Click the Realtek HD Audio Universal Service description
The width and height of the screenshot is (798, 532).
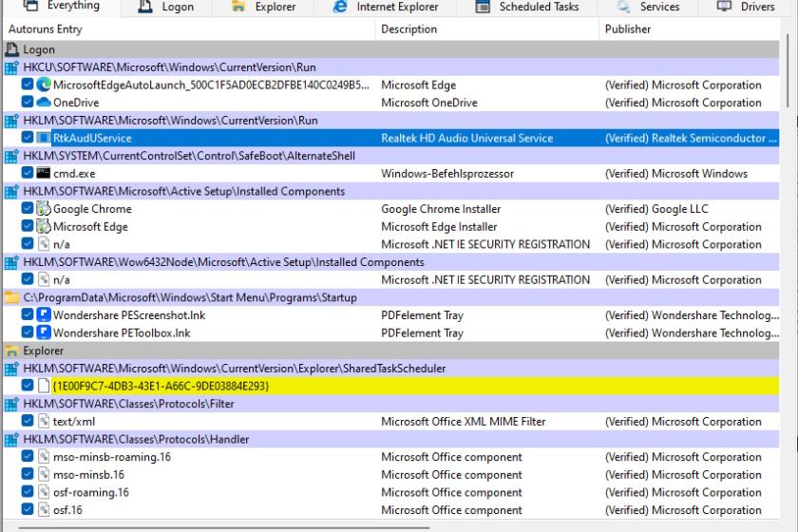pyautogui.click(x=466, y=138)
